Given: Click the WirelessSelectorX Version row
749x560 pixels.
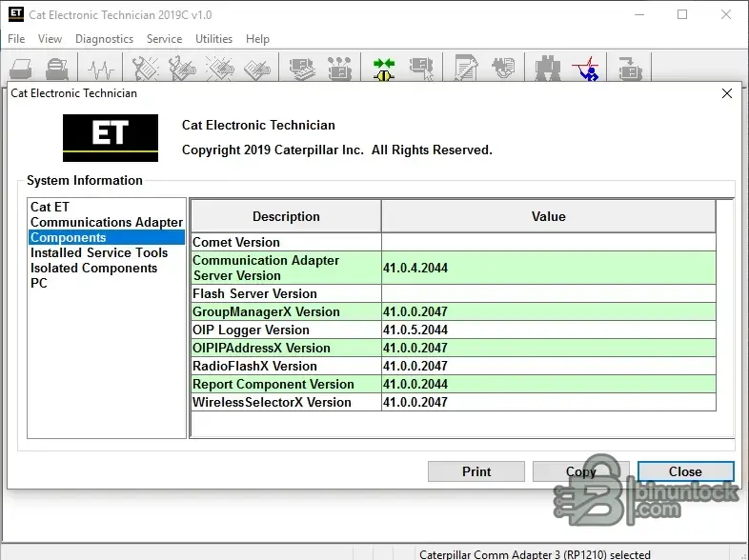Looking at the screenshot, I should (x=454, y=403).
